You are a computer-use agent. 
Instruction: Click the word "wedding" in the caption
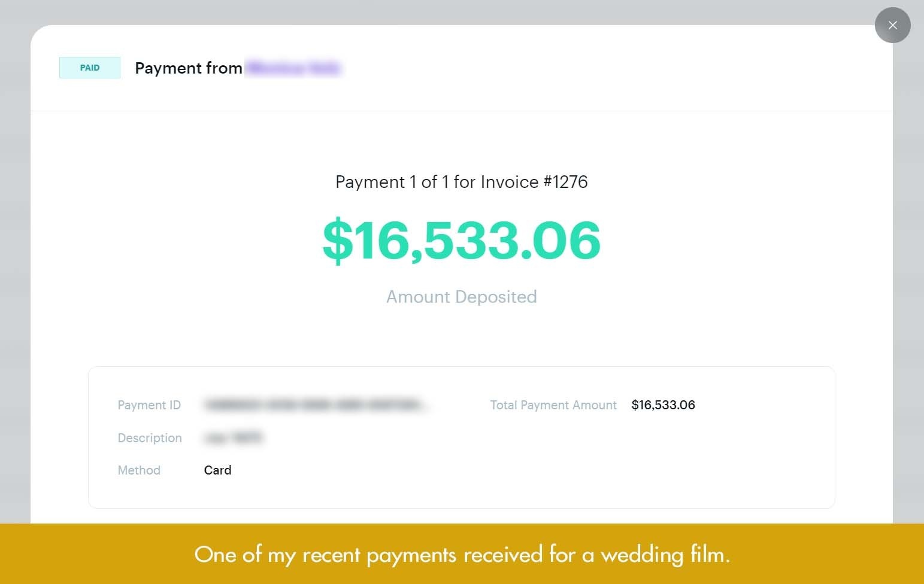(x=642, y=555)
